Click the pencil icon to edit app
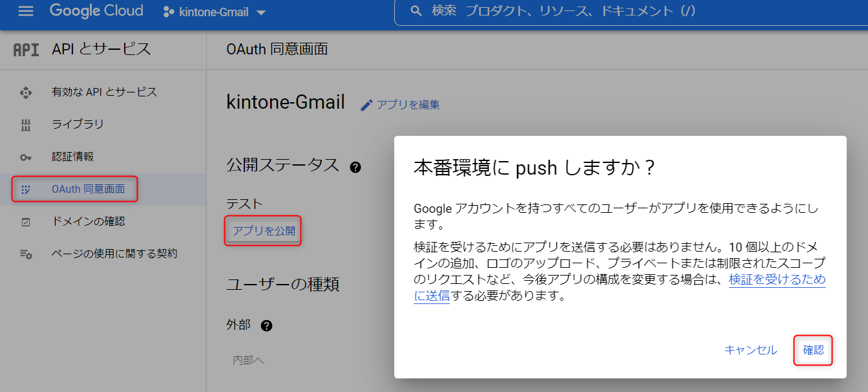Screen dimensions: 868x392 tap(366, 105)
